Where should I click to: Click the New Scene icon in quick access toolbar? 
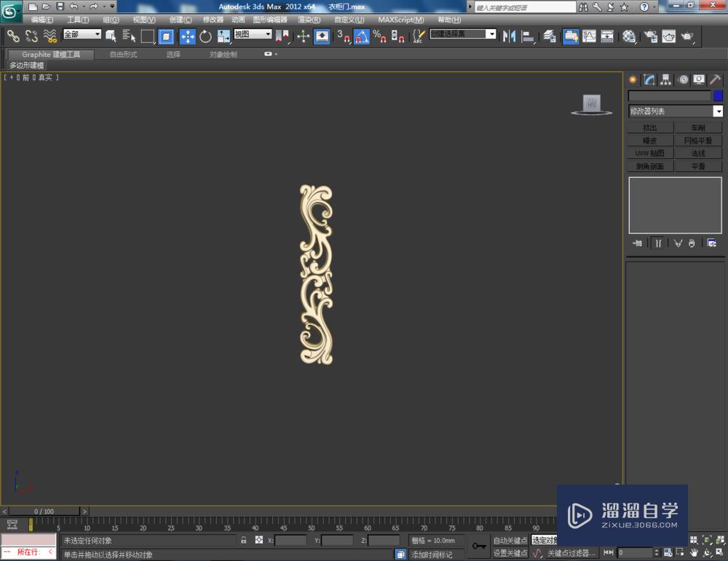33,7
